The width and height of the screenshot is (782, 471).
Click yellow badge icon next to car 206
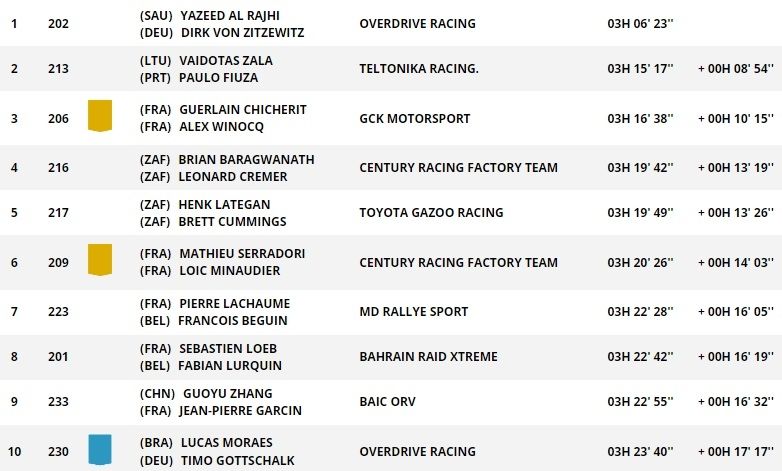pos(99,116)
